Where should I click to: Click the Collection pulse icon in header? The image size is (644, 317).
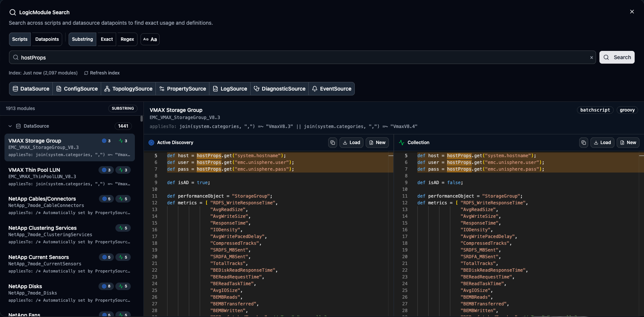click(402, 143)
